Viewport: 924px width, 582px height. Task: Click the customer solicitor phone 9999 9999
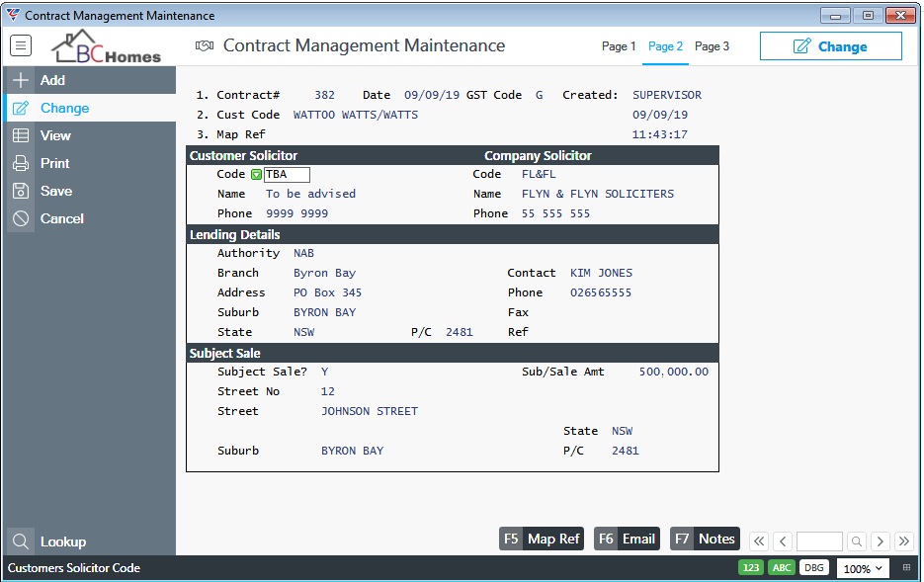[x=297, y=213]
